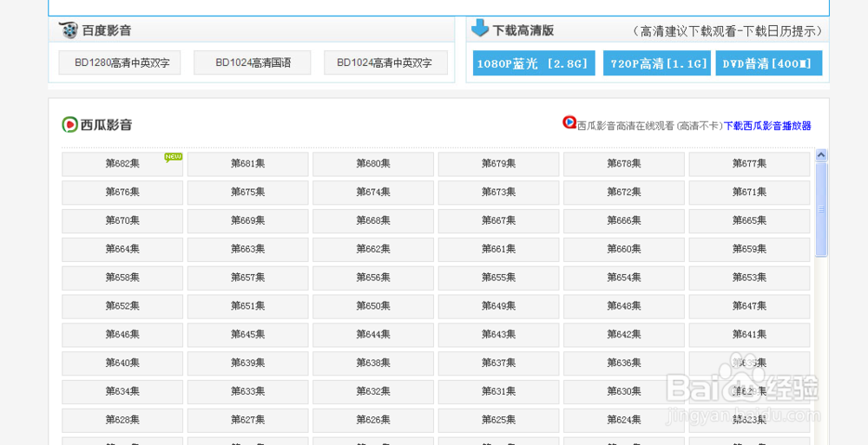Download the 1080P蓝光 2.8G version
Viewport: 868px width, 445px height.
point(534,63)
